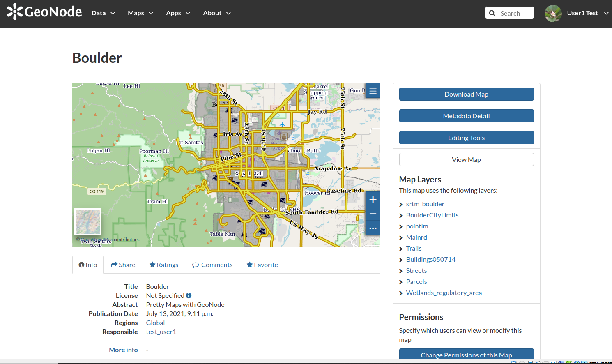This screenshot has width=612, height=364.
Task: Expand the Trails layer chevron
Action: pyautogui.click(x=401, y=249)
